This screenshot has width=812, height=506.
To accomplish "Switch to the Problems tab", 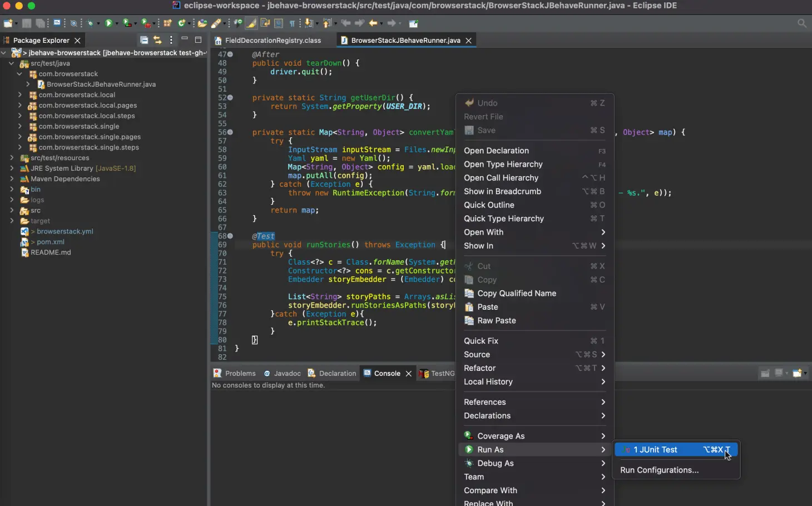I will click(x=240, y=374).
